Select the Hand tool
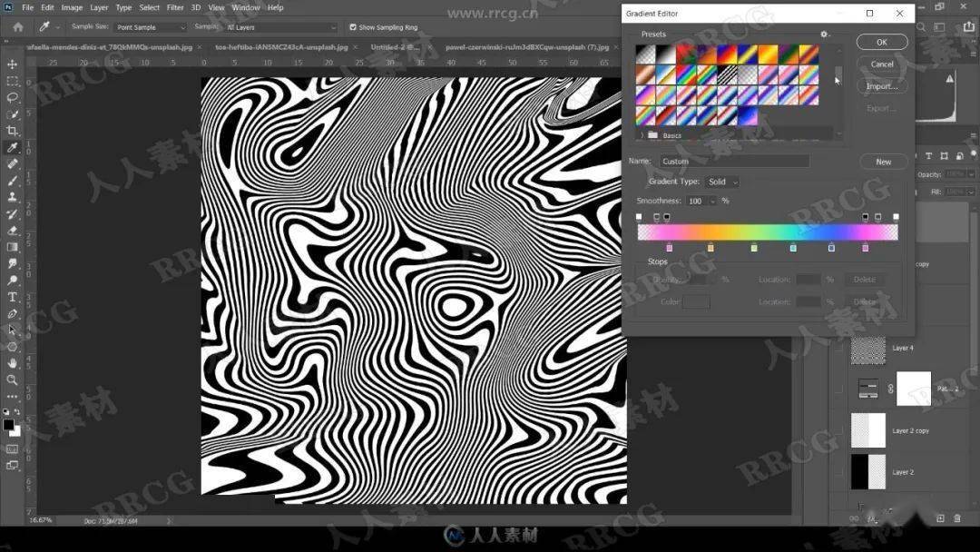Image resolution: width=980 pixels, height=552 pixels. point(12,363)
